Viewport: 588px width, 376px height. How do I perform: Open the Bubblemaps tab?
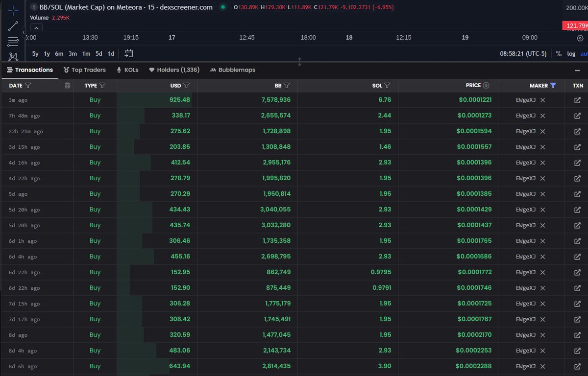coord(233,70)
